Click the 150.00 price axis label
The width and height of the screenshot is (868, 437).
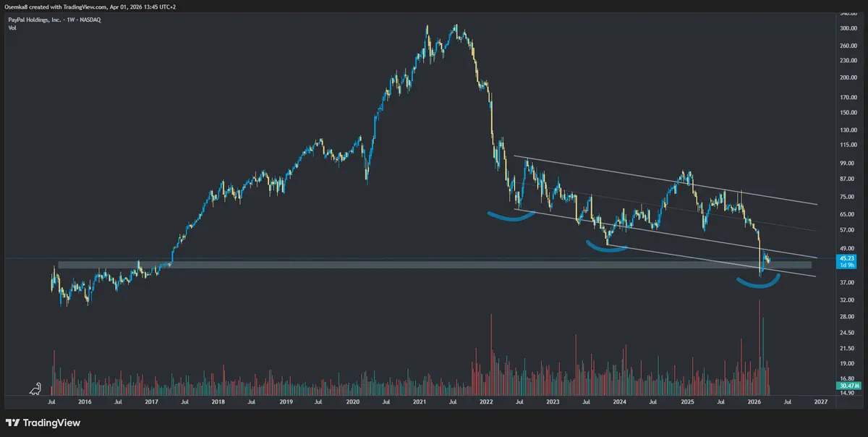pos(848,112)
